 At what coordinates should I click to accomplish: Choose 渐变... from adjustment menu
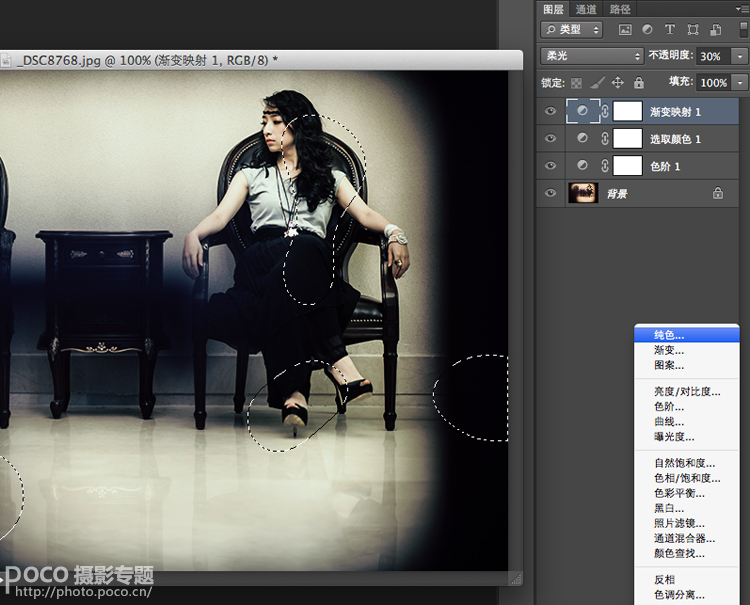[x=687, y=350]
